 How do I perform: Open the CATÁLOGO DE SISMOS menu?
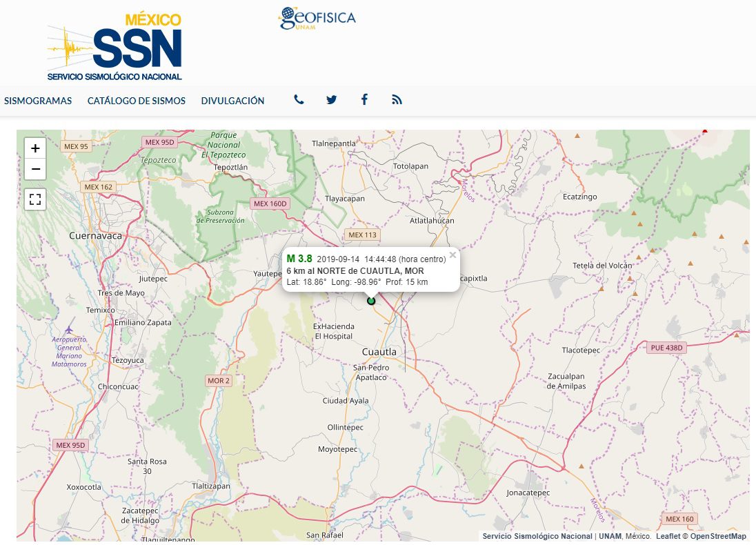click(137, 101)
